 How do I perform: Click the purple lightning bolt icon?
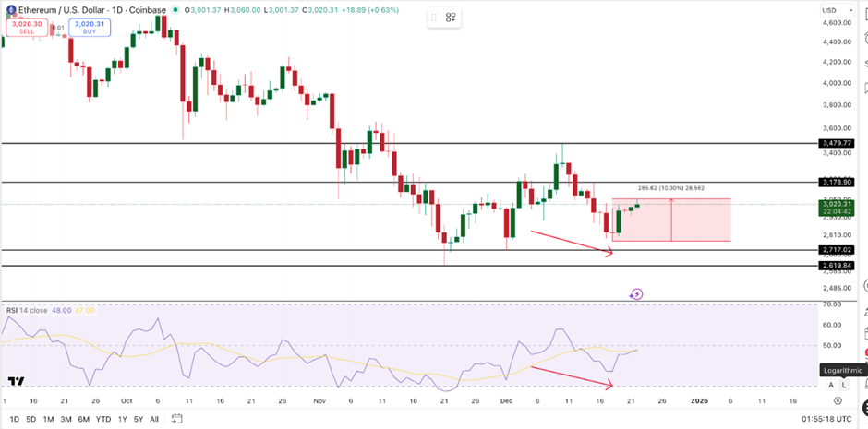[636, 294]
